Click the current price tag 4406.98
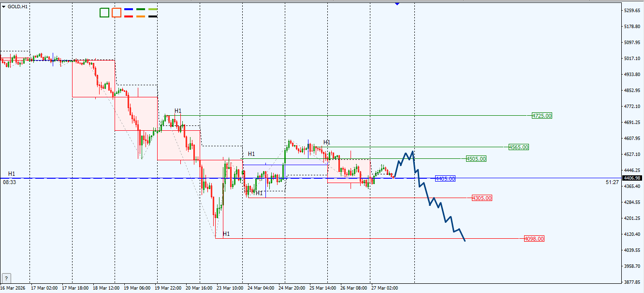The image size is (644, 293). (632, 178)
